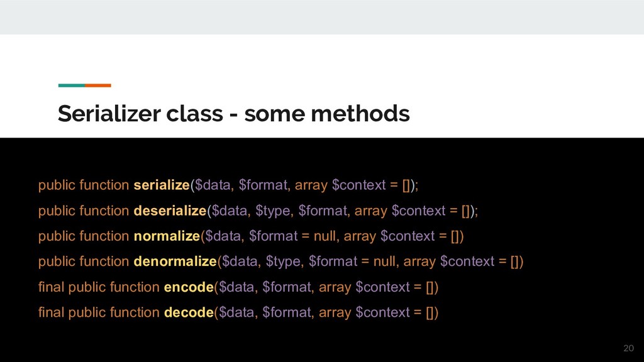Select the bold 'normalize' method name
The height and width of the screenshot is (362, 644).
tap(167, 236)
